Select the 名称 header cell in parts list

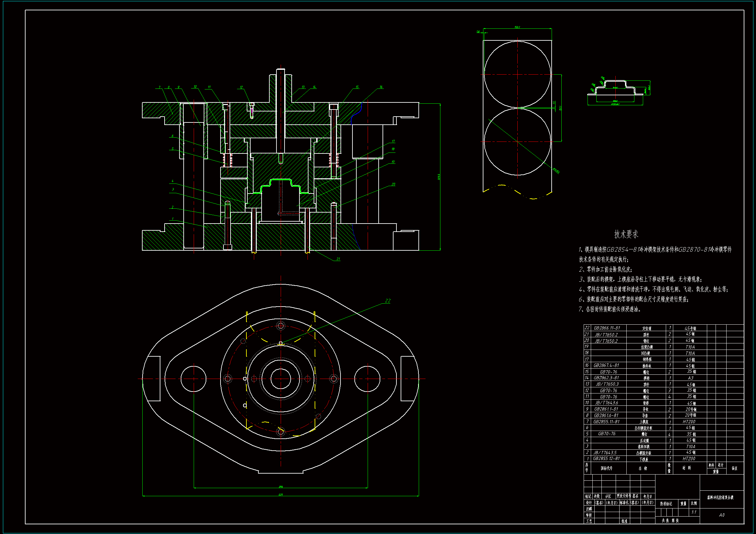643,468
